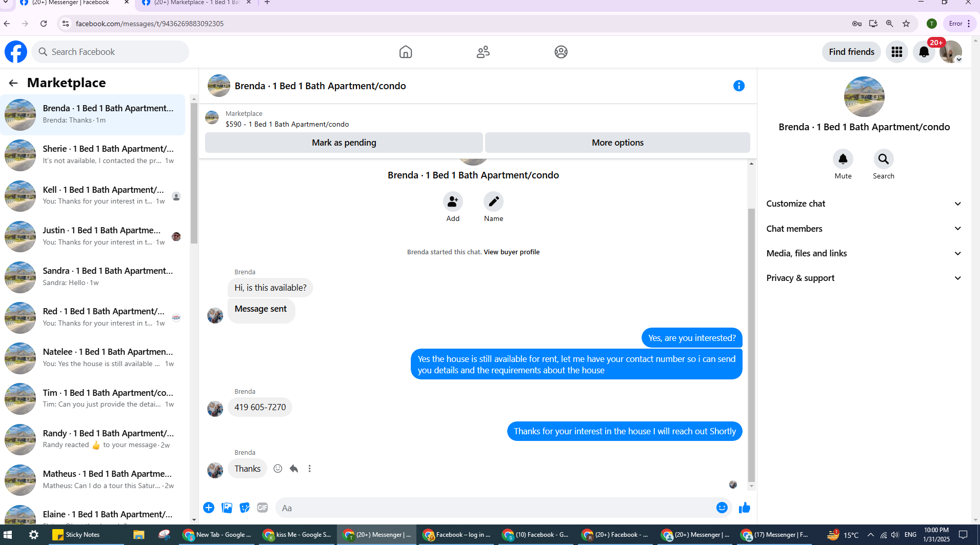
Task: Switch to the Marketplace browser tab
Action: [x=196, y=3]
